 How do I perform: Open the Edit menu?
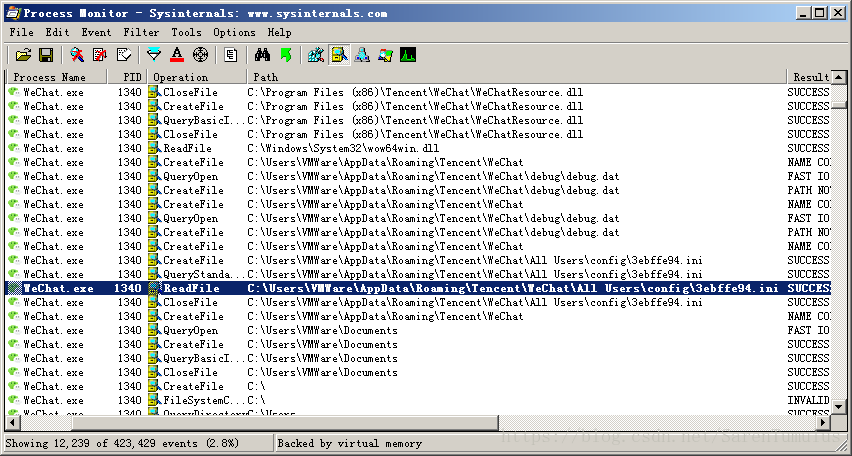coord(58,33)
